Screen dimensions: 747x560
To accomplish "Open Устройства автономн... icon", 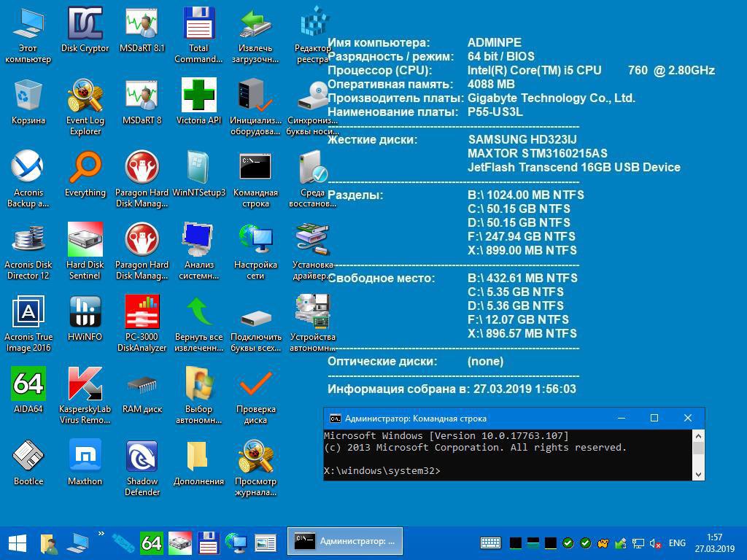I will (312, 323).
